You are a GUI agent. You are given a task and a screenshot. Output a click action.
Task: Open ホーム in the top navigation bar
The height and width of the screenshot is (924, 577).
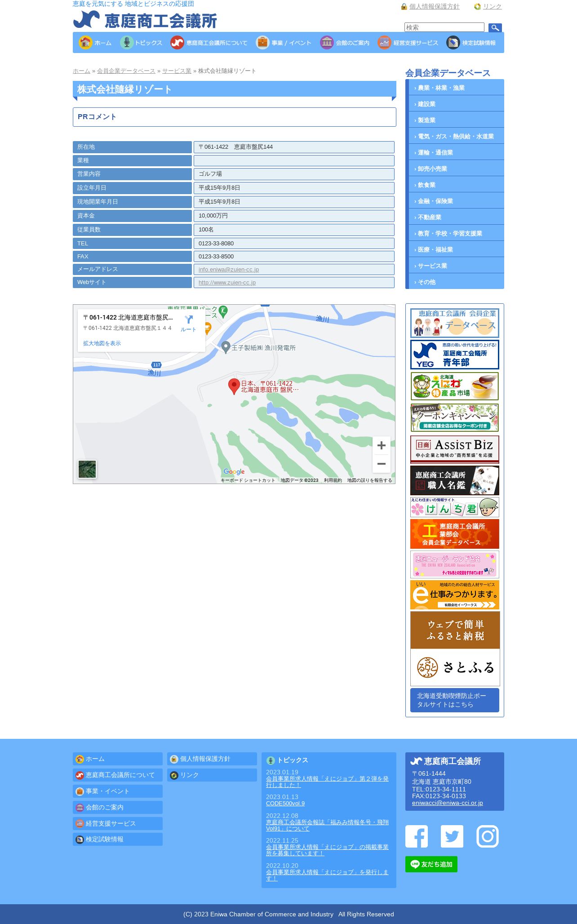coord(95,43)
